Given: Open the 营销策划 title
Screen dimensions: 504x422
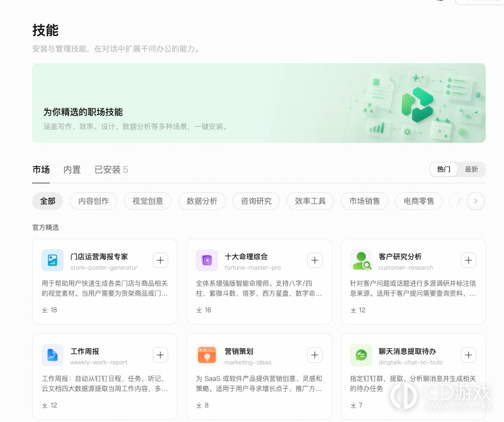Looking at the screenshot, I should (x=239, y=351).
